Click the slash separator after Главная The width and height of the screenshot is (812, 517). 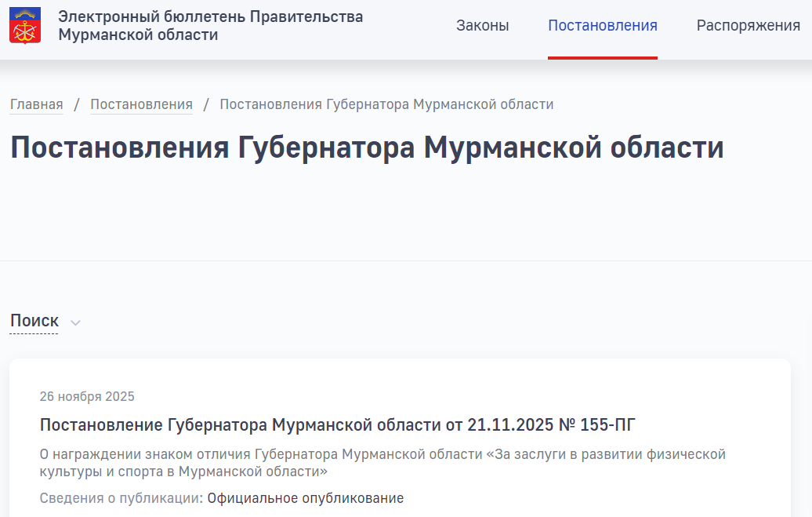[x=77, y=104]
